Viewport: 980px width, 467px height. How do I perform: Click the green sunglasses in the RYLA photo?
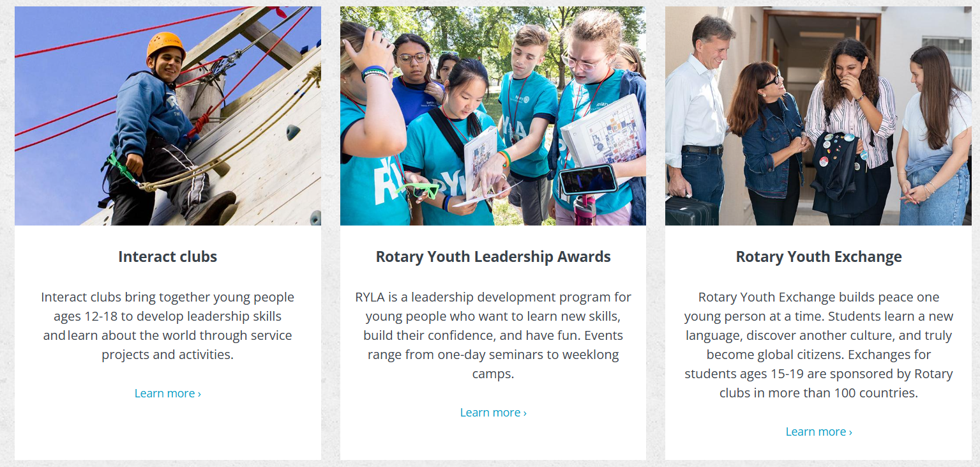[x=418, y=190]
